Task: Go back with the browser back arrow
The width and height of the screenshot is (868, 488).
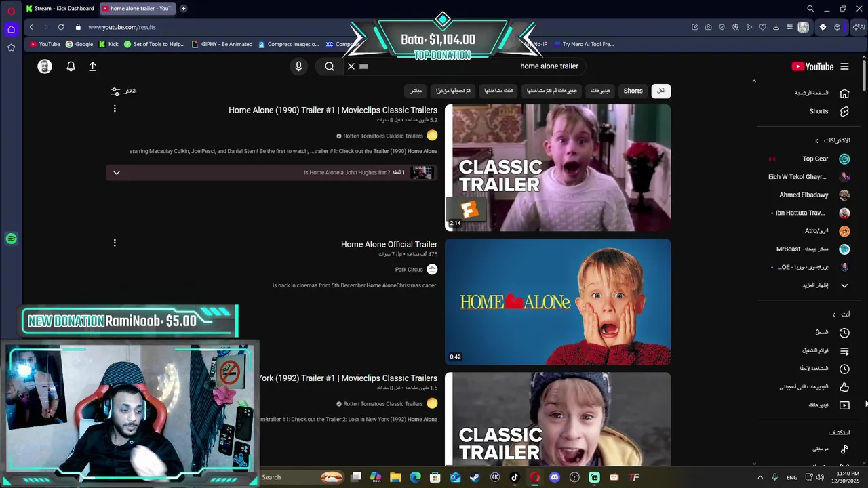Action: point(31,27)
